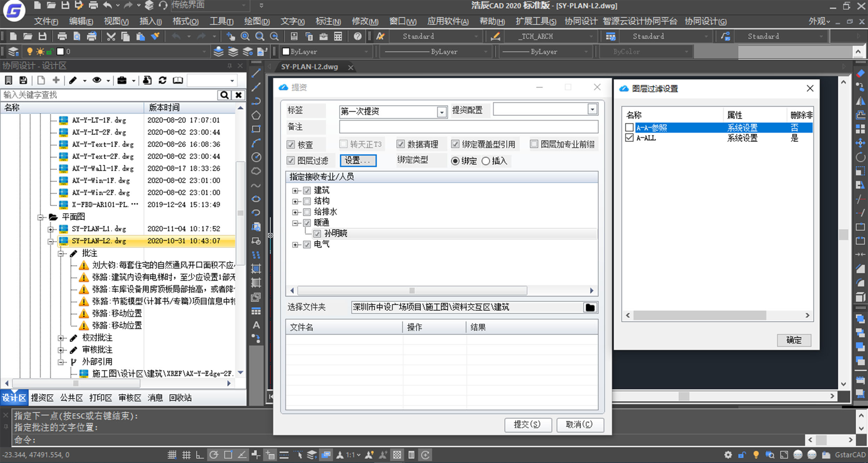This screenshot has height=463, width=868.
Task: Click the 备注 input field
Action: point(469,127)
